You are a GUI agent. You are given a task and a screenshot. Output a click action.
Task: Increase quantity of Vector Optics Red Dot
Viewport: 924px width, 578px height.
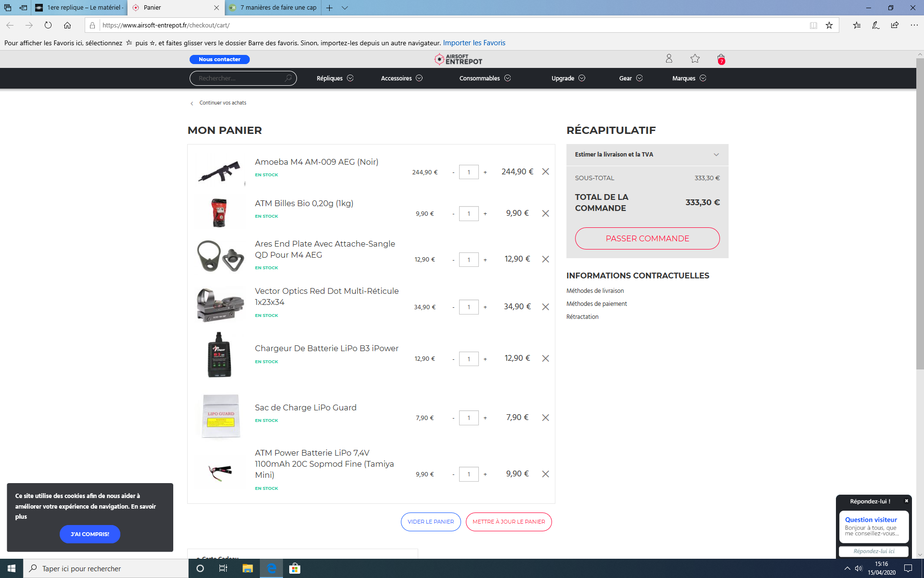point(485,307)
